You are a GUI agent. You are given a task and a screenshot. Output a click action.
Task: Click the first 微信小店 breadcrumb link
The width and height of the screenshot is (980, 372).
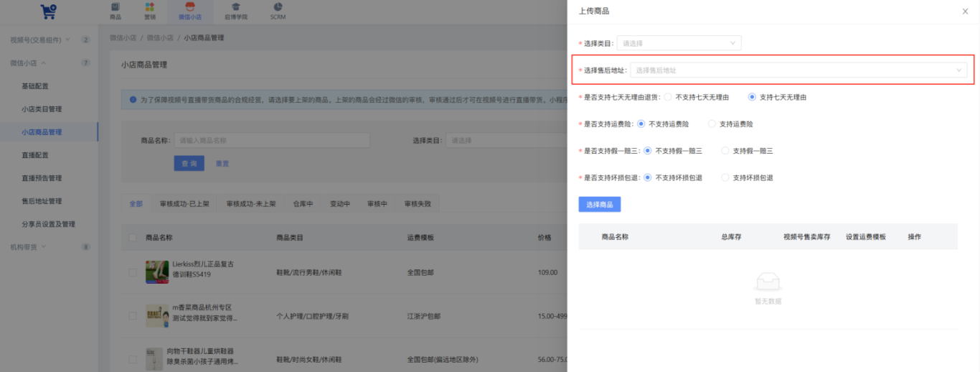123,37
